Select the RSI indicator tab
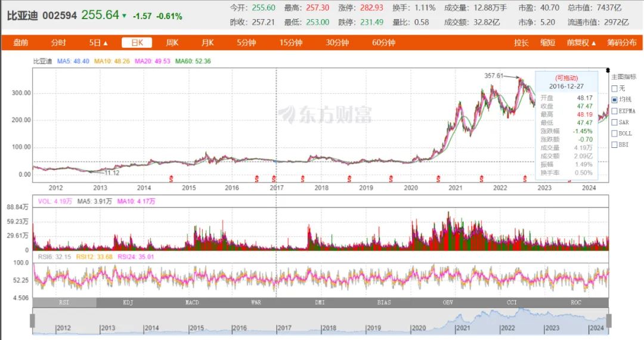This screenshot has width=644, height=340. pyautogui.click(x=64, y=302)
